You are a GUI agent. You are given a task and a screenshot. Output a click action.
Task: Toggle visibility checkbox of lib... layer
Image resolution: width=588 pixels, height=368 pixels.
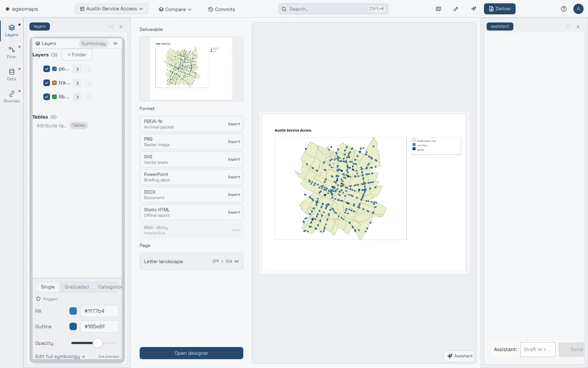[x=47, y=97]
